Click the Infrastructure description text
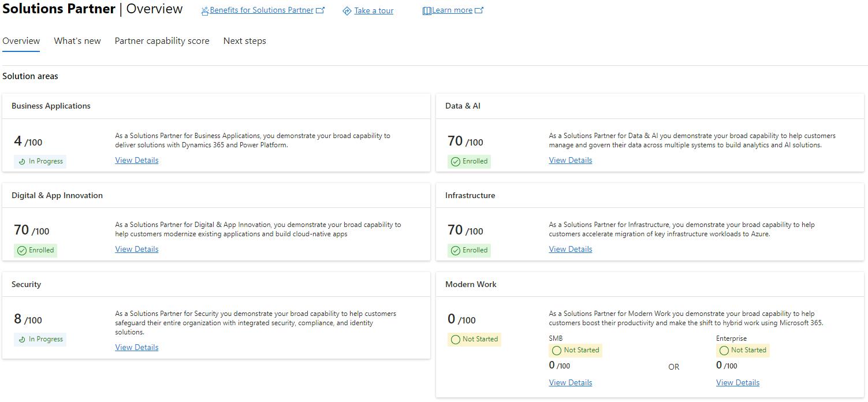Image resolution: width=868 pixels, height=402 pixels. (x=682, y=229)
